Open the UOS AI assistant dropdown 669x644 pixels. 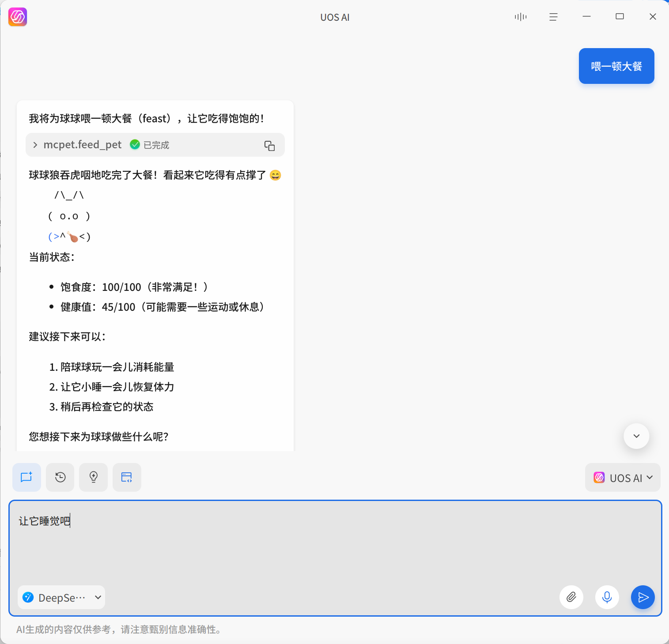tap(623, 478)
